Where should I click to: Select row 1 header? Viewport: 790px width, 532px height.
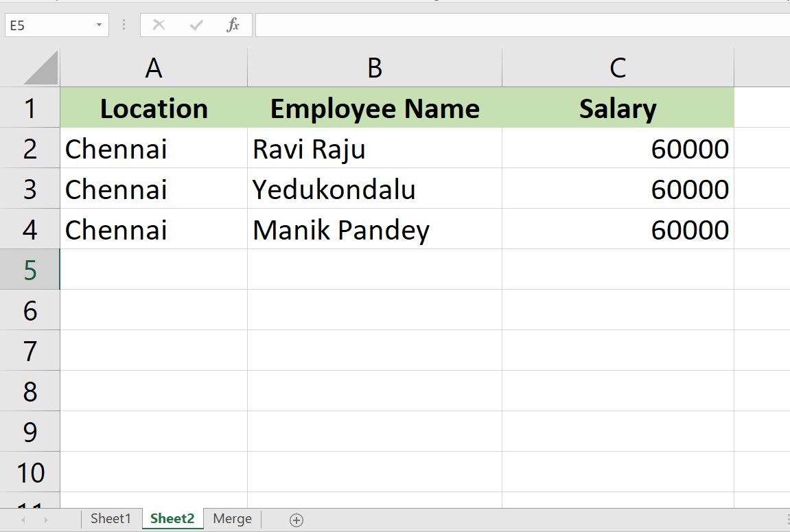tap(30, 108)
